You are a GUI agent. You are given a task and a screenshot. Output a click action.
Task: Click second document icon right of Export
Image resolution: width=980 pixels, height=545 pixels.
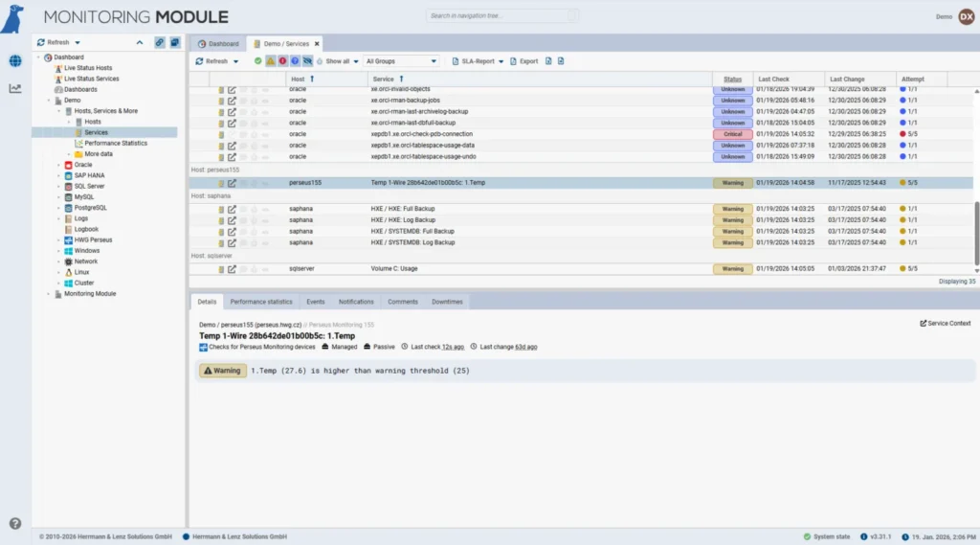(561, 61)
